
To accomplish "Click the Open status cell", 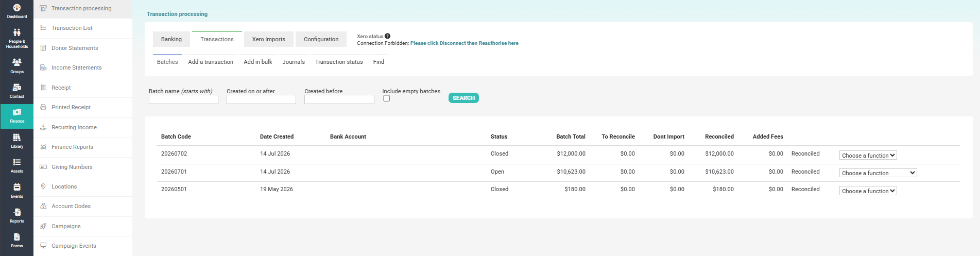I will [x=497, y=172].
